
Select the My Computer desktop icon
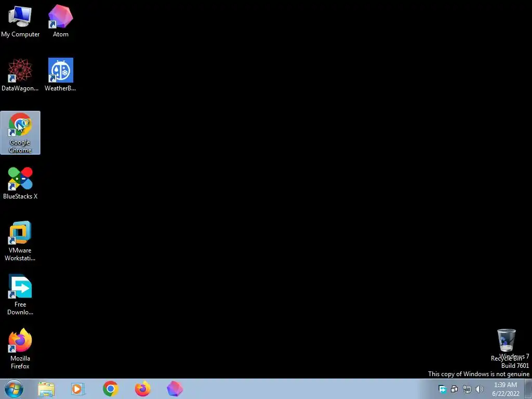click(x=20, y=21)
